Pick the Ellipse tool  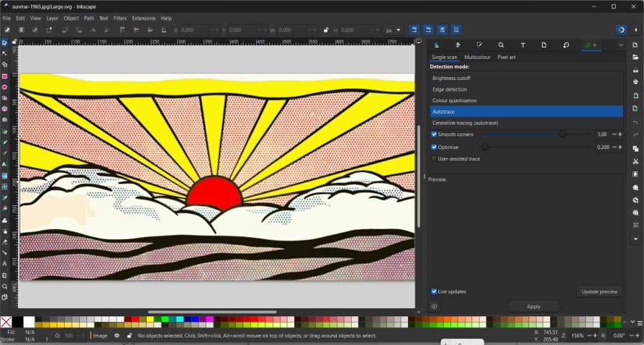(x=4, y=87)
